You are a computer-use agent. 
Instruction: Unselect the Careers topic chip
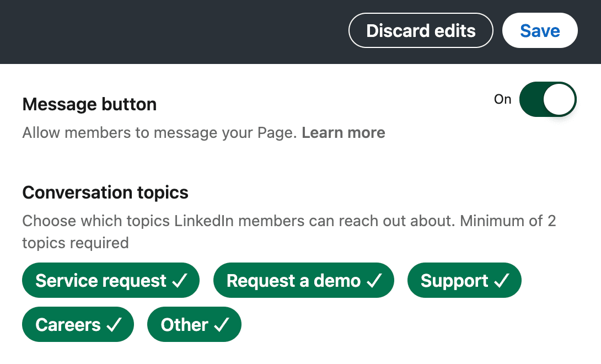(x=68, y=325)
